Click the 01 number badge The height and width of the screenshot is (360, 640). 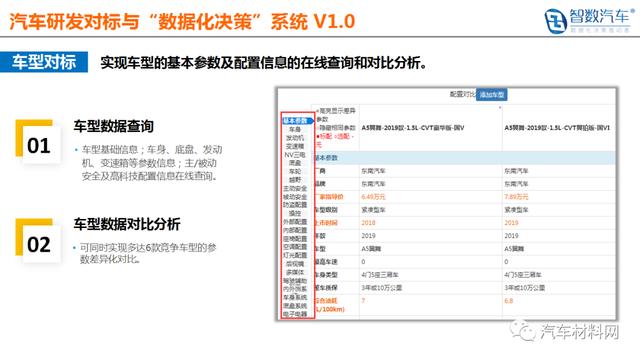tap(39, 145)
